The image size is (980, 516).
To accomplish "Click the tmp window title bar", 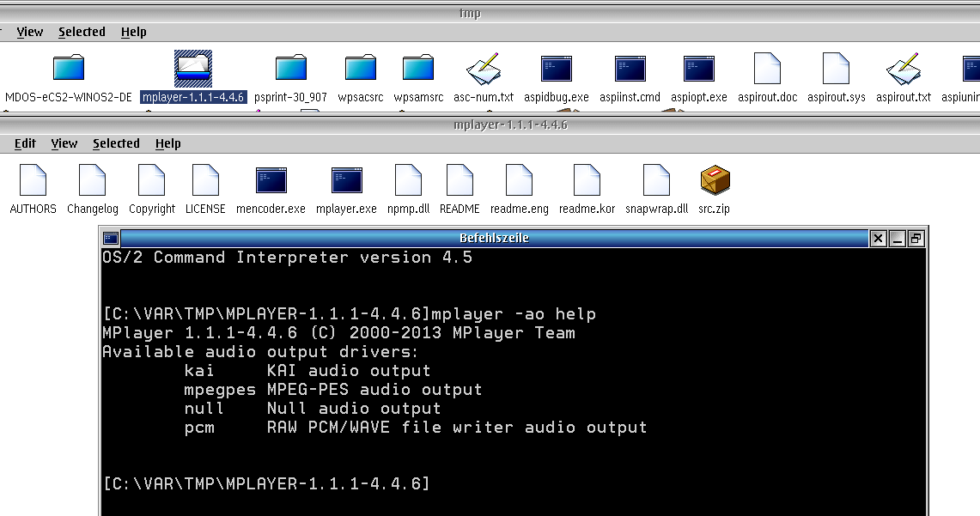I will pyautogui.click(x=490, y=13).
